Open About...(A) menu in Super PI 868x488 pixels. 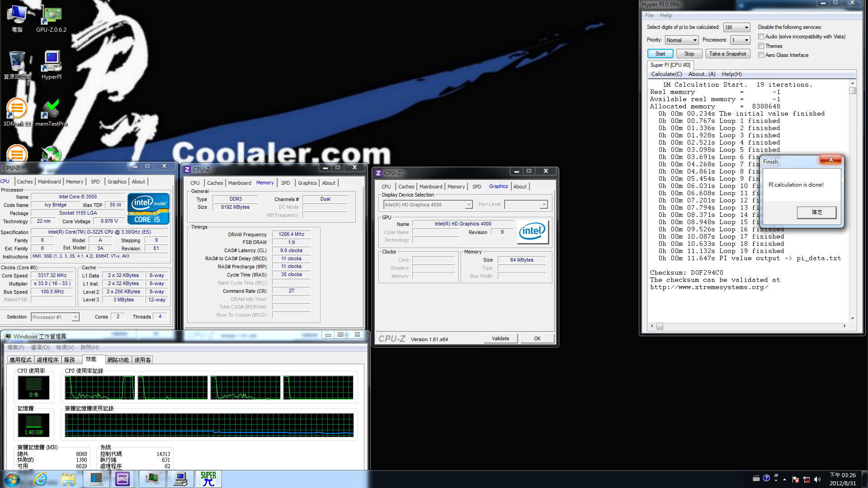coord(702,74)
